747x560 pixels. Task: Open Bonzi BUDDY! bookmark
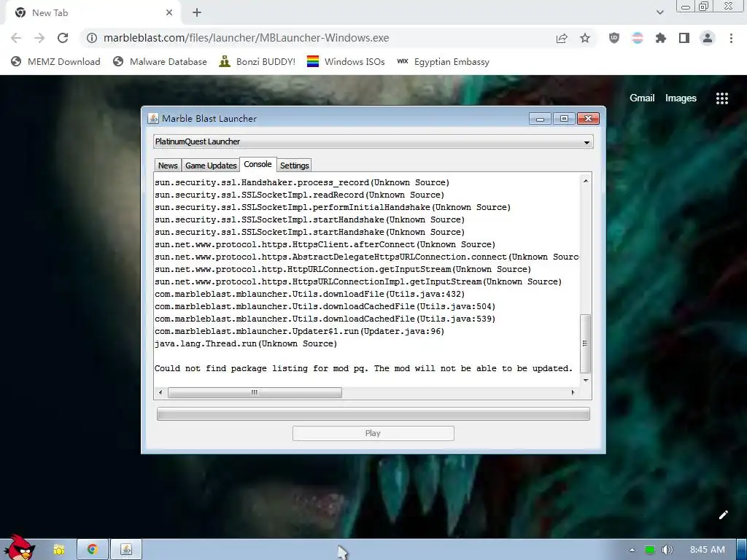258,62
